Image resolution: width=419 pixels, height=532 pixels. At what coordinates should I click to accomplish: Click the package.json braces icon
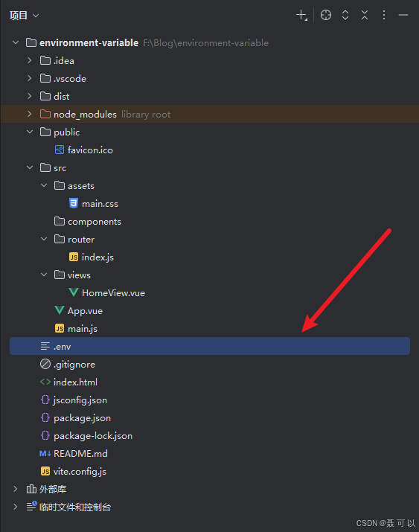pyautogui.click(x=45, y=417)
